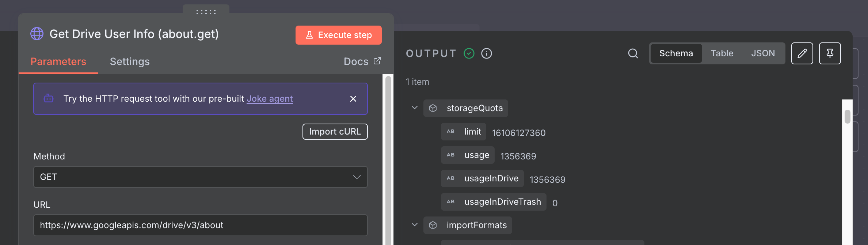The height and width of the screenshot is (245, 868).
Task: Click the output panel vertical scrollbar
Action: click(x=847, y=117)
